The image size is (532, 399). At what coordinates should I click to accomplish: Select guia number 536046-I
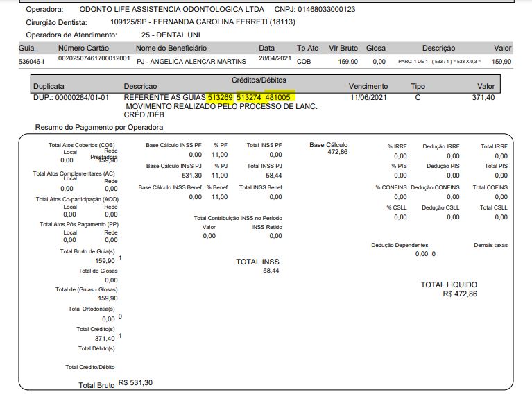pos(31,62)
